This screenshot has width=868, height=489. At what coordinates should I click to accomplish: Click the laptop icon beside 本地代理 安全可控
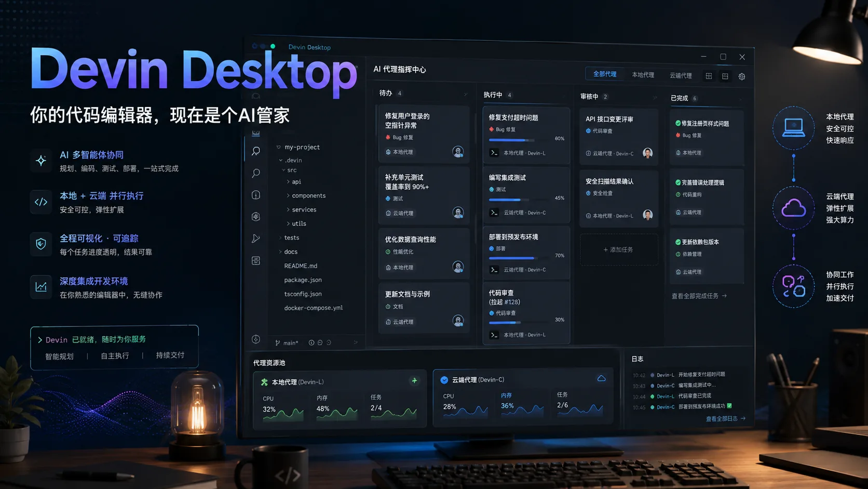tap(793, 128)
